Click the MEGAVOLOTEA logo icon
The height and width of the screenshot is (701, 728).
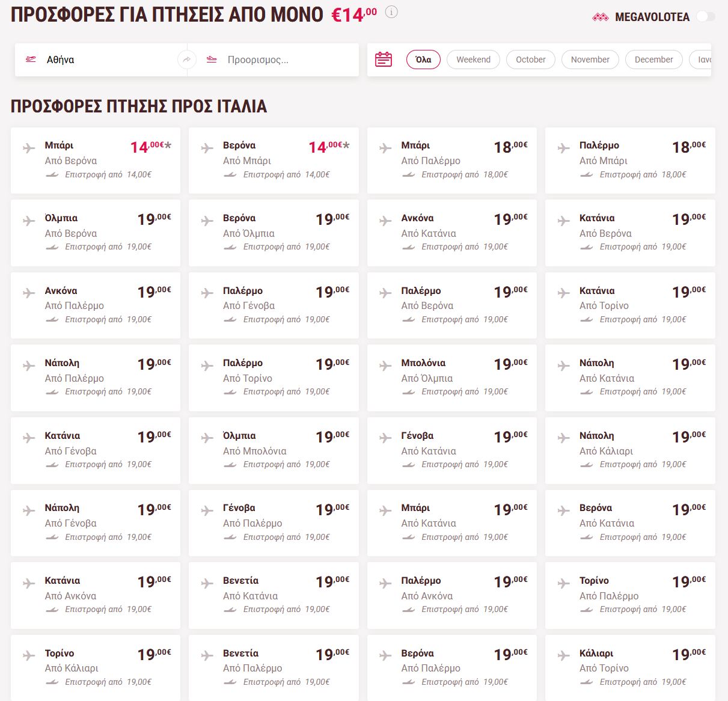(601, 17)
